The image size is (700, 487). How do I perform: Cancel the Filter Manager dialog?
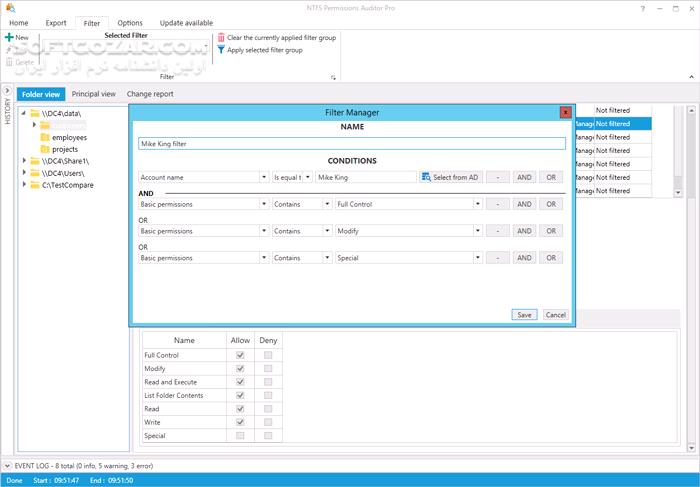(x=555, y=314)
